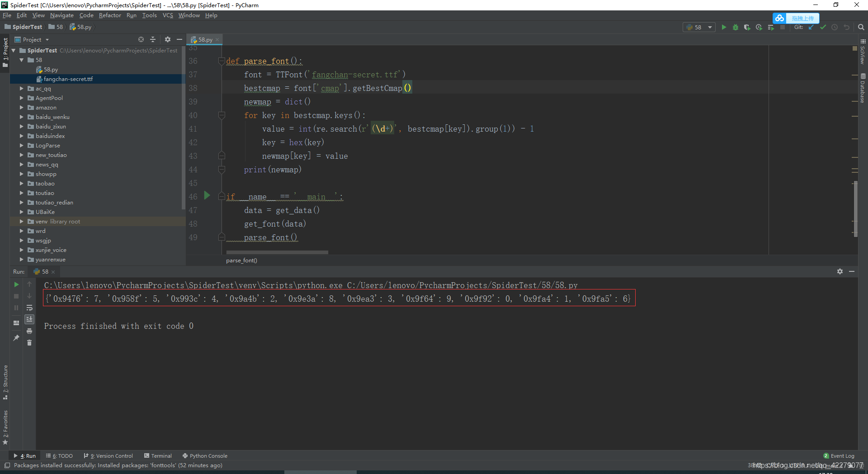Collapse the 58 folder in the tree
The height and width of the screenshot is (474, 868).
click(21, 60)
